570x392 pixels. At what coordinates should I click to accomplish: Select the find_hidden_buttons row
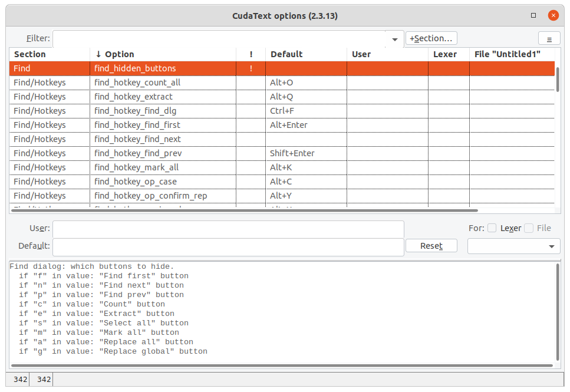point(282,68)
